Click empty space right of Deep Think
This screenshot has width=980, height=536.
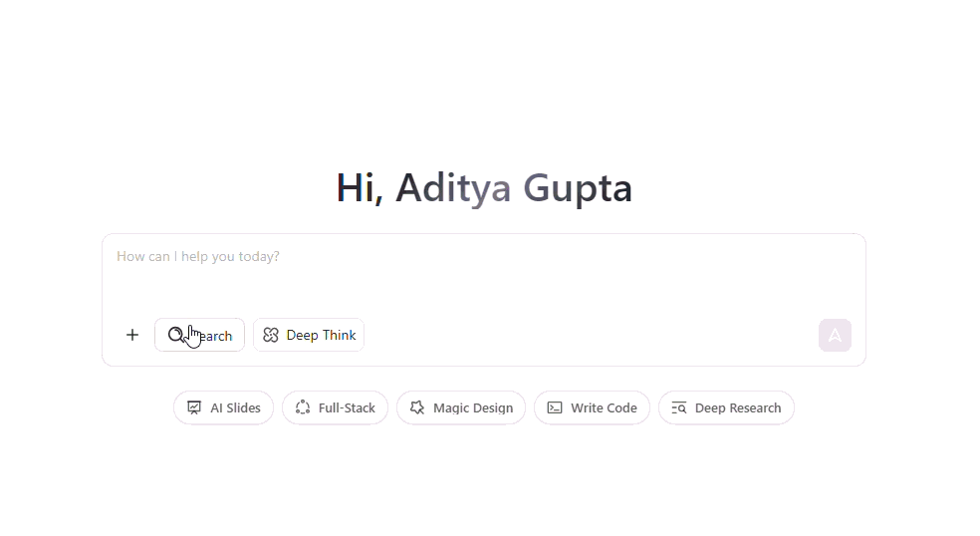pos(588,335)
